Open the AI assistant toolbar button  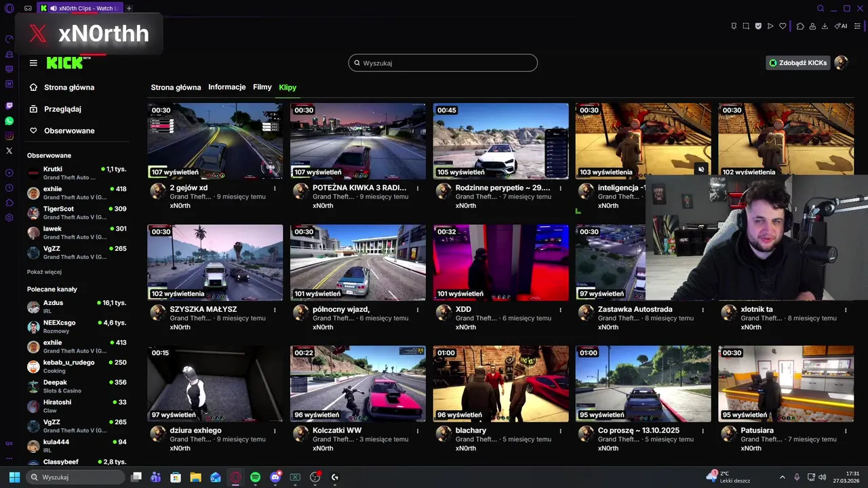pos(841,26)
